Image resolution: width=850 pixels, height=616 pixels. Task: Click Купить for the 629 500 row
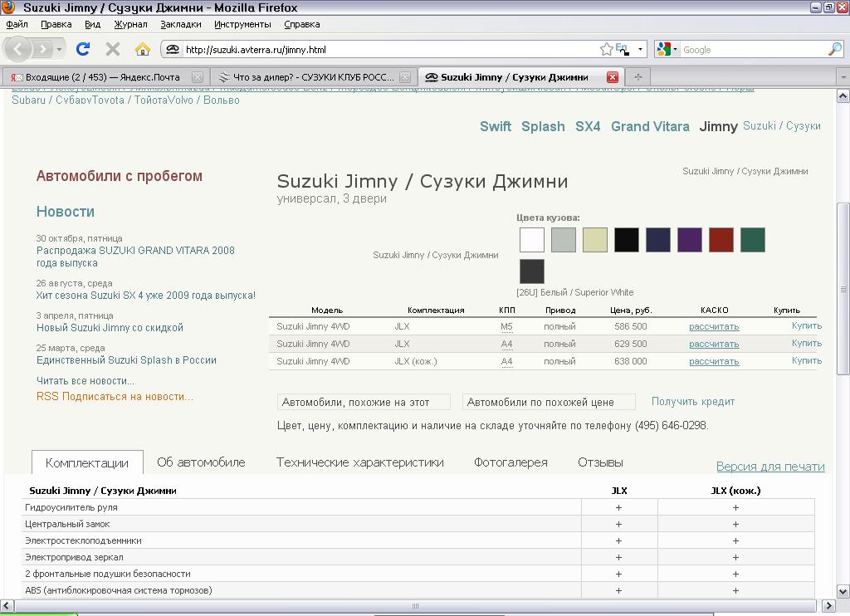807,343
